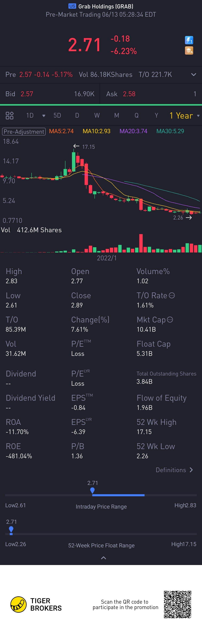Open the Definitions link

[x=174, y=470]
